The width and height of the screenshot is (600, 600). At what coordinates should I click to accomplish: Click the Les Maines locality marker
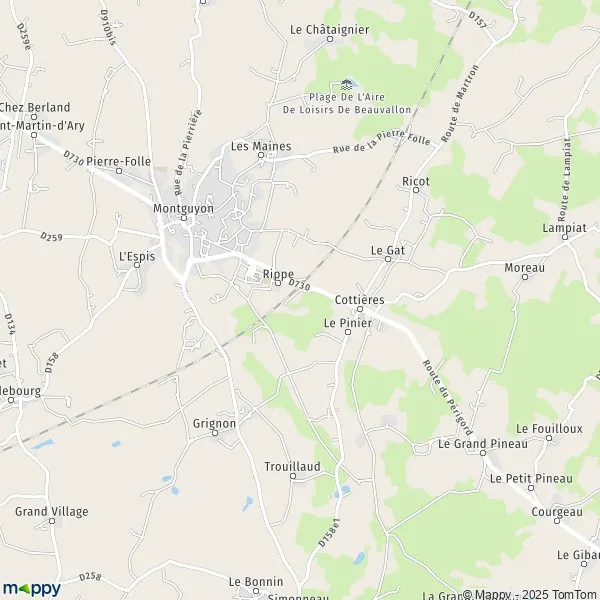(x=261, y=155)
